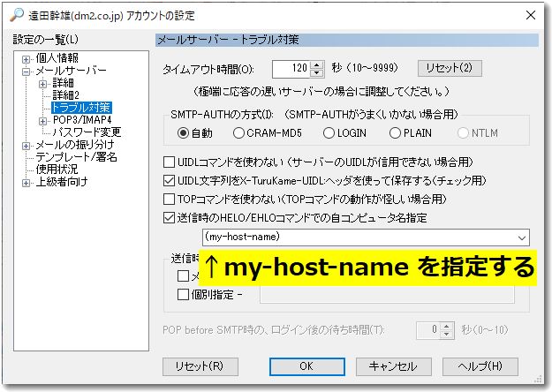Open the パスワード変更 settings page
552x392 pixels.
[87, 132]
